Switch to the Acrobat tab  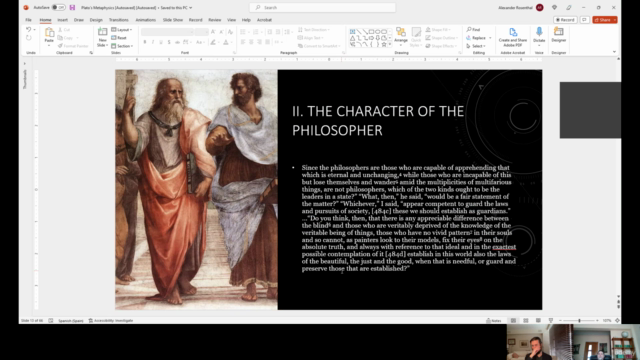(x=264, y=20)
